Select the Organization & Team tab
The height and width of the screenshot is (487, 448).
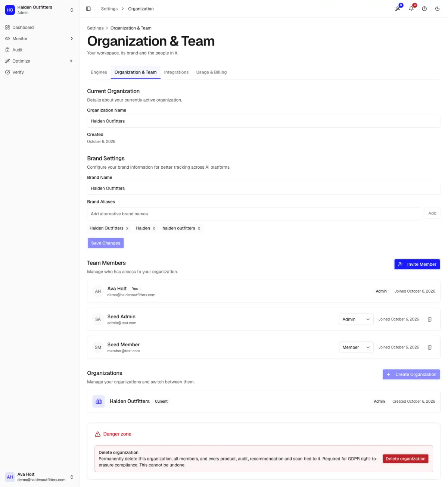point(136,72)
